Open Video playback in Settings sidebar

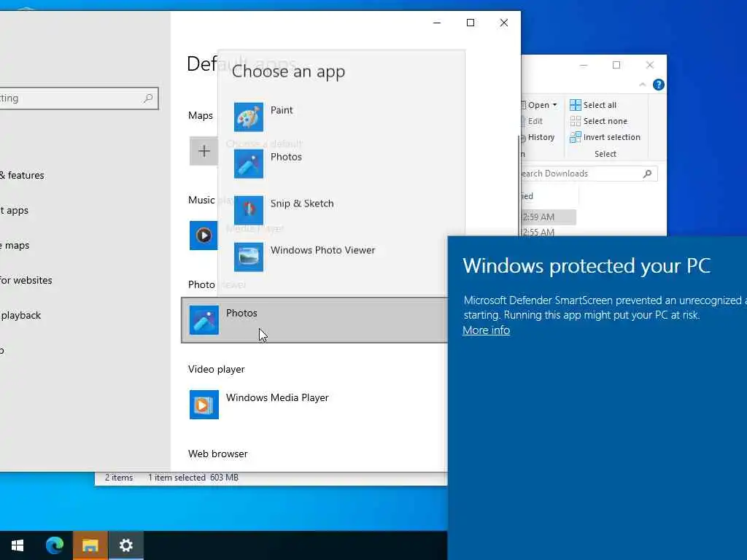point(20,315)
